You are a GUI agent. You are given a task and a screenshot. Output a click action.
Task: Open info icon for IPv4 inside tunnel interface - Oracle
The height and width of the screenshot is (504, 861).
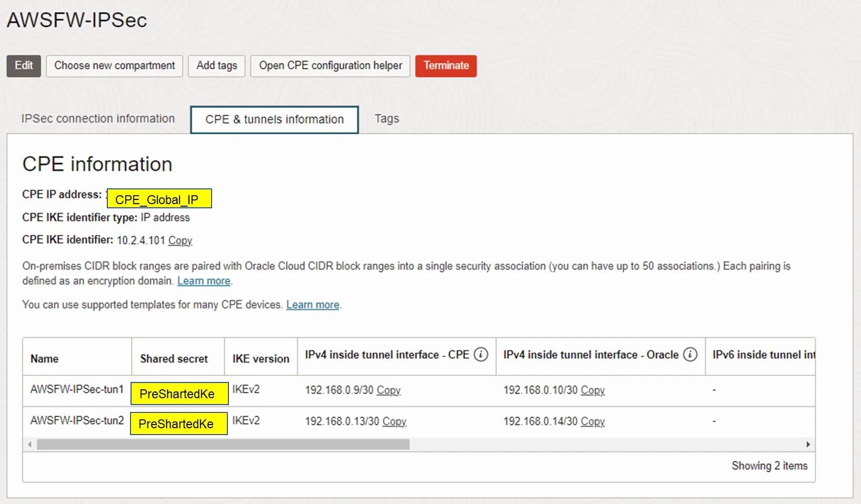pos(690,355)
